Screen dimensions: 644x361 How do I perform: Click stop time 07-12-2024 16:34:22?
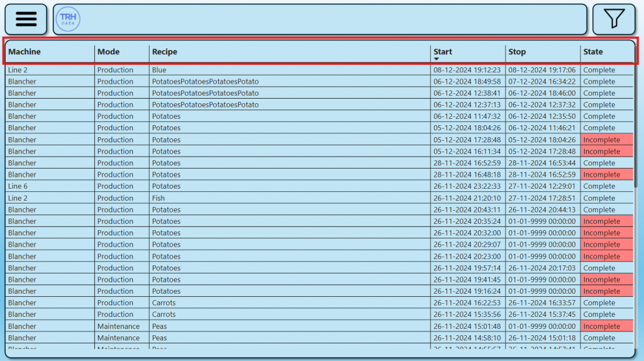(x=542, y=82)
